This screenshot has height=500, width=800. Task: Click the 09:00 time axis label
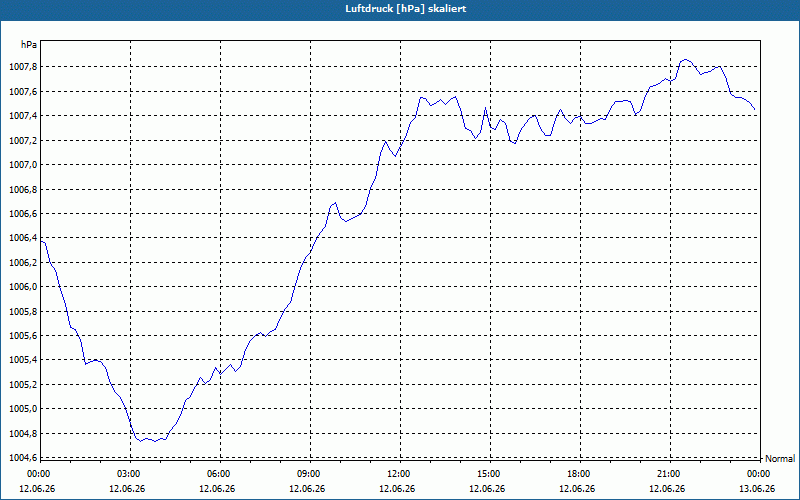coord(308,474)
